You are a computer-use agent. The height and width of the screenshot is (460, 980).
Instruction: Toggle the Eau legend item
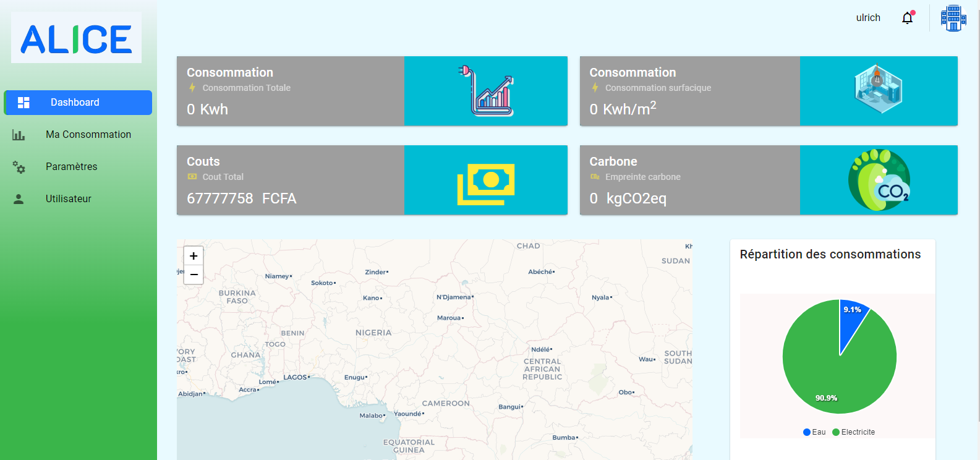(814, 432)
